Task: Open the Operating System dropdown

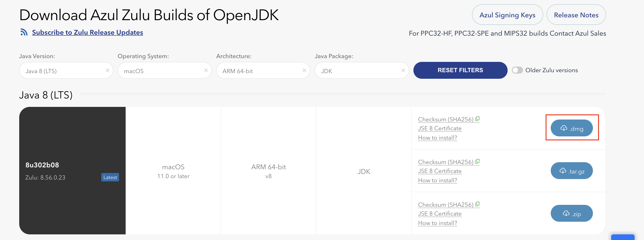Action: point(165,71)
